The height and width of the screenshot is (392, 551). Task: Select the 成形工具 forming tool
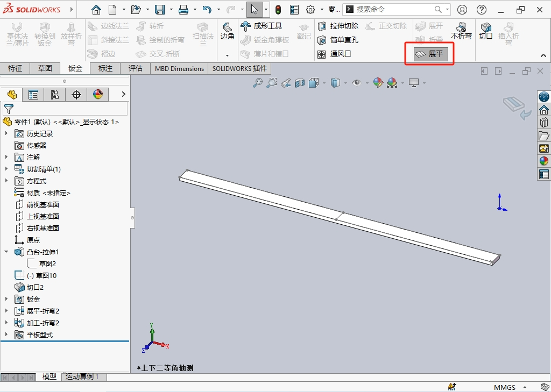pos(262,26)
